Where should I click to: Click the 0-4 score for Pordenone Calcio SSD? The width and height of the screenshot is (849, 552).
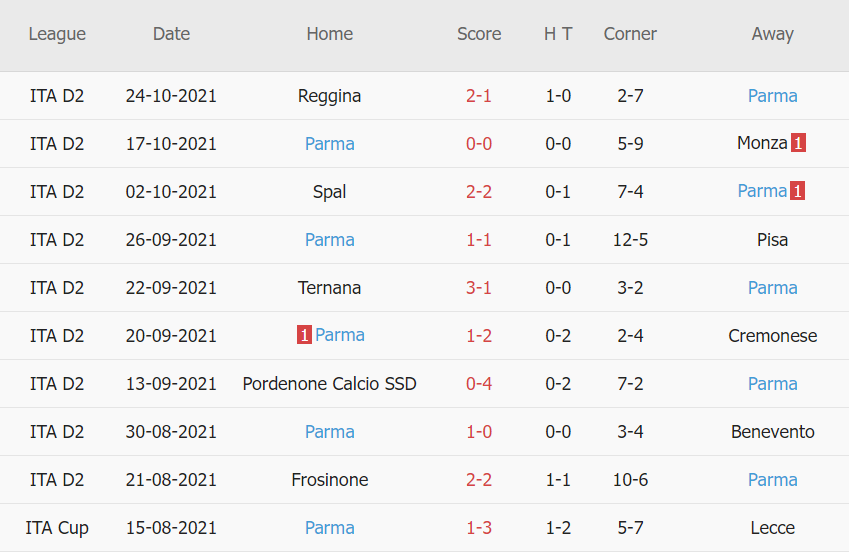click(479, 384)
